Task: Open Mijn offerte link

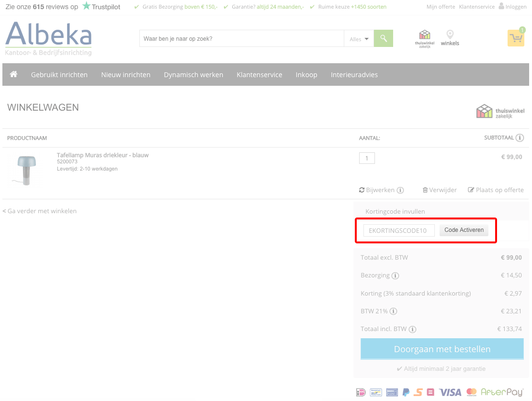Action: [x=441, y=7]
